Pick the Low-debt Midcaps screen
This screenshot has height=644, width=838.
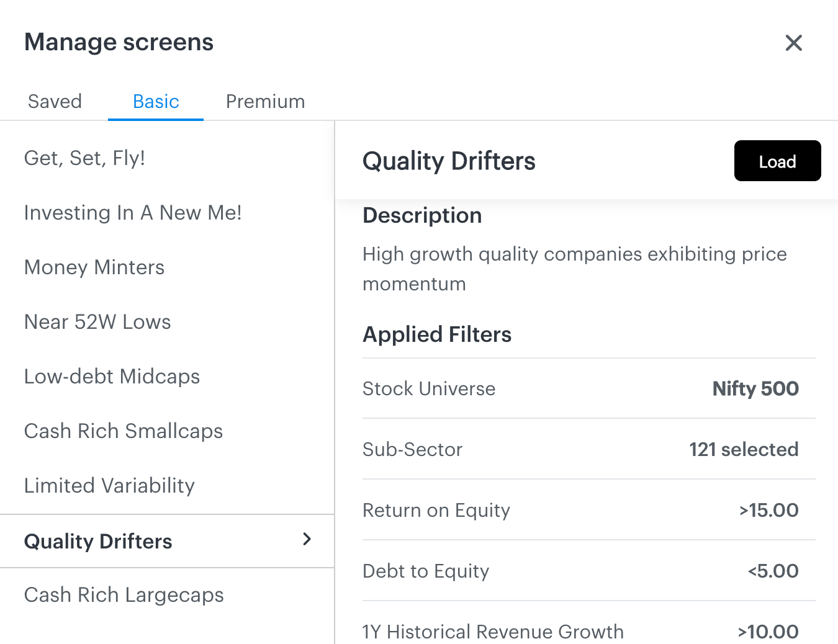click(112, 377)
